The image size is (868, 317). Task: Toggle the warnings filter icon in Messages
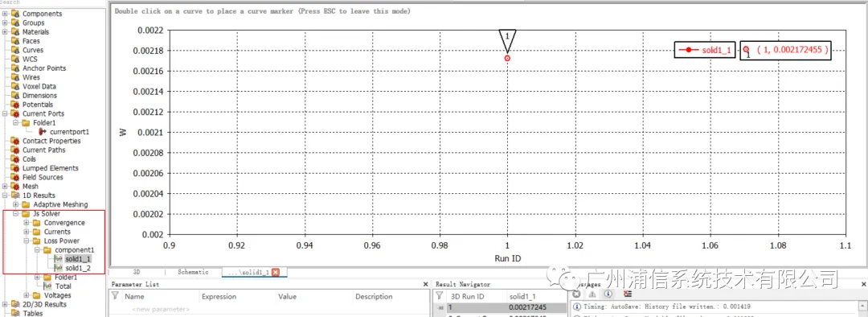point(592,294)
